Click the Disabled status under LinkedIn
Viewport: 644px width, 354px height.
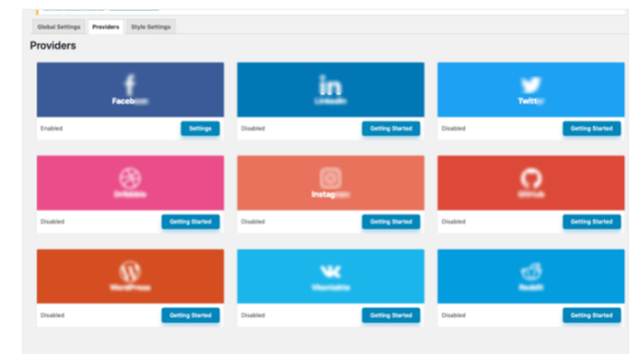(253, 128)
